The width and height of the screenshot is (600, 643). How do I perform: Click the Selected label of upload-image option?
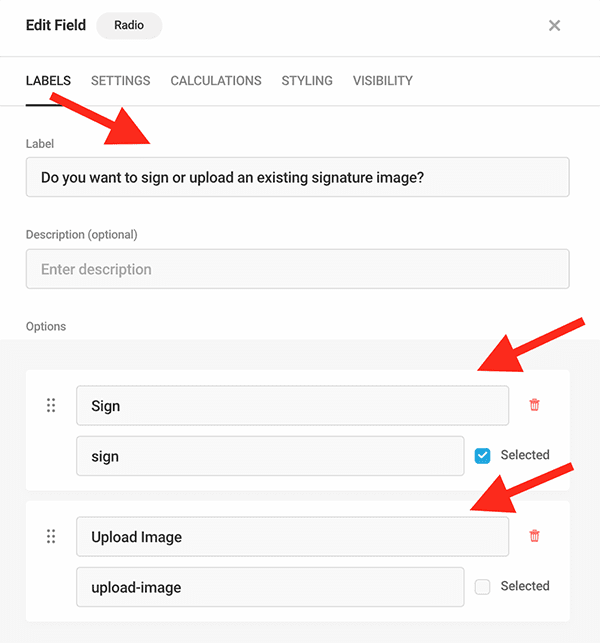click(525, 586)
